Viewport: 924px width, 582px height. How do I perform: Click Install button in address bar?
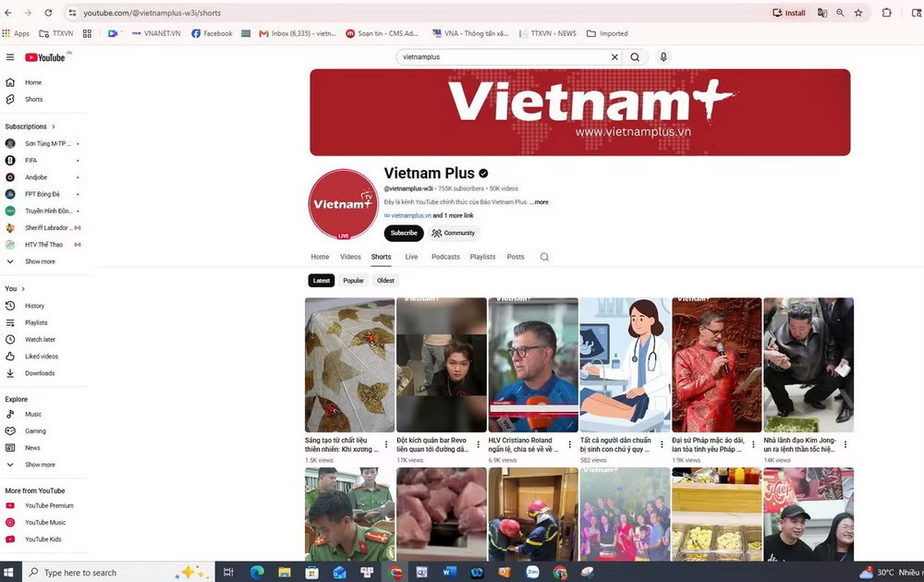click(789, 12)
